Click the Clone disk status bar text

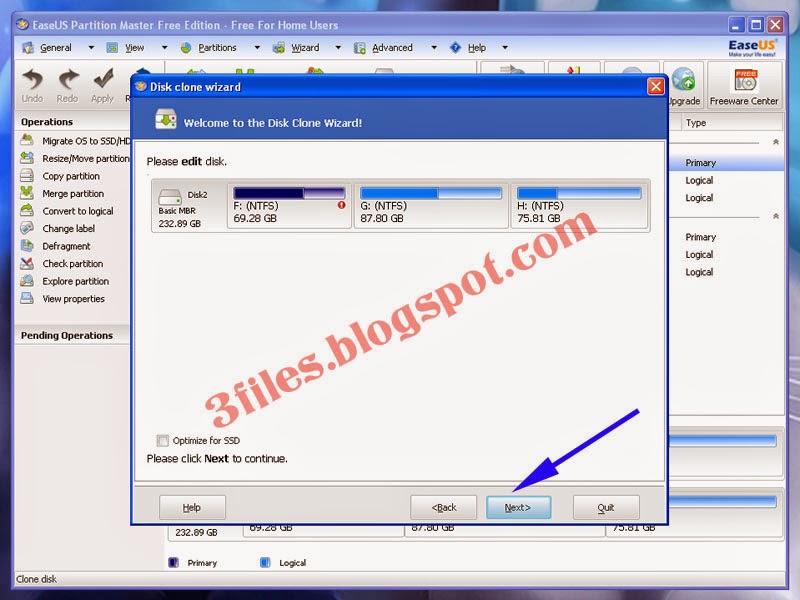click(36, 579)
